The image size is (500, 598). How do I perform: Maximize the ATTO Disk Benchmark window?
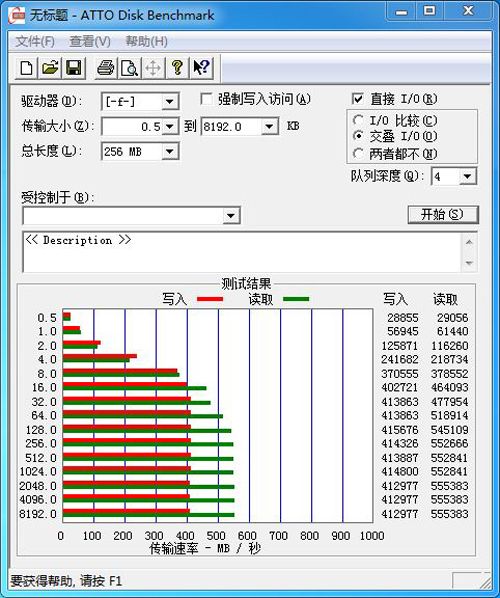click(x=429, y=11)
